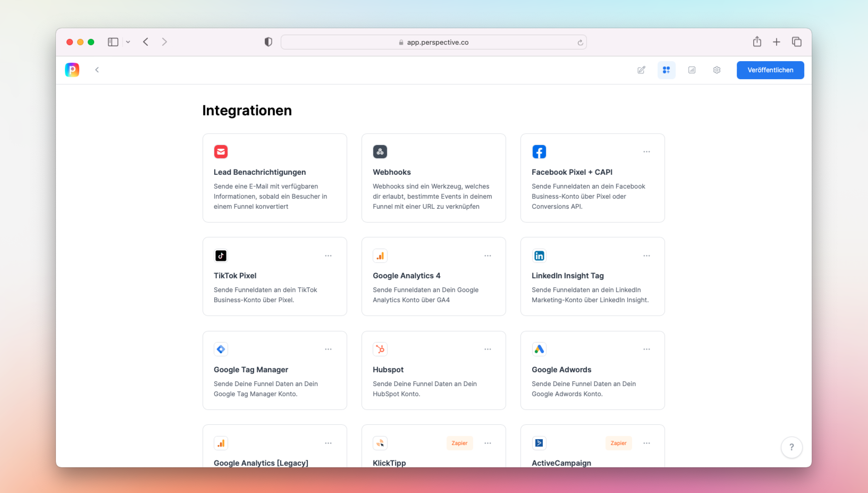Click the privacy shield icon
Viewport: 868px width, 493px height.
[x=268, y=42]
